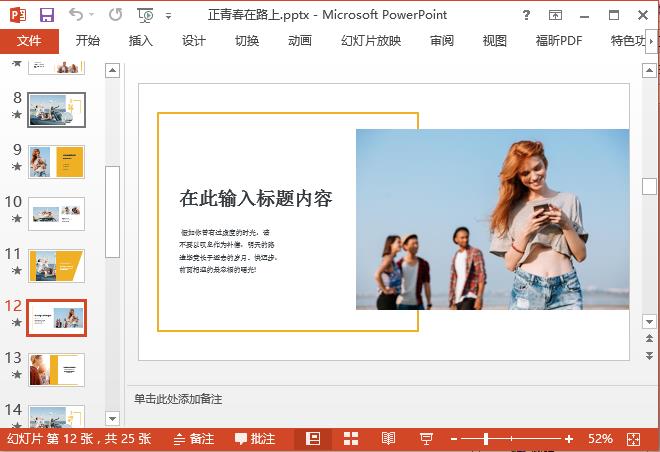Click the Save icon in quick access toolbar
660x452 pixels.
(x=46, y=15)
